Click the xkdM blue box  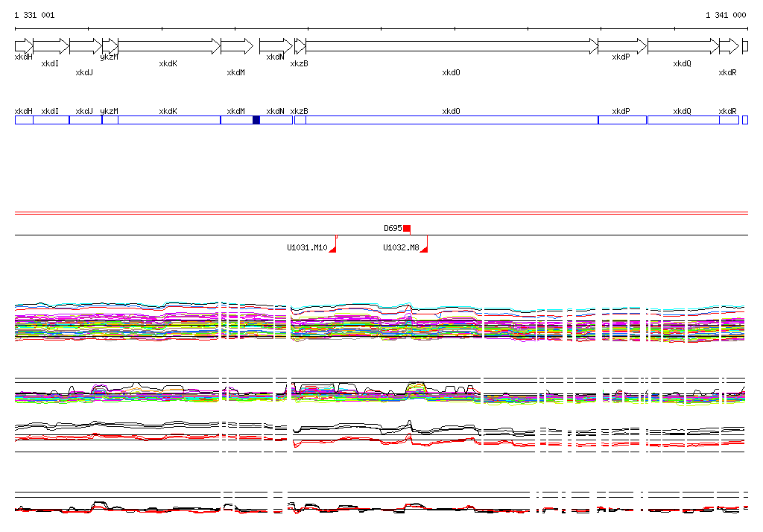[237, 120]
